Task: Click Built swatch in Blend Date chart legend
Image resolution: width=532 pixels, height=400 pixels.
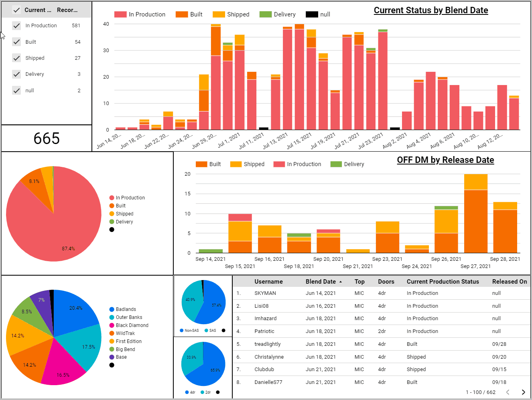Action: pos(182,14)
